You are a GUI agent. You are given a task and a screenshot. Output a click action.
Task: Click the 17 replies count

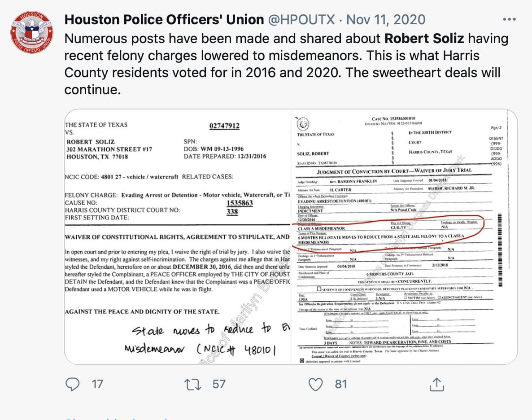point(97,384)
